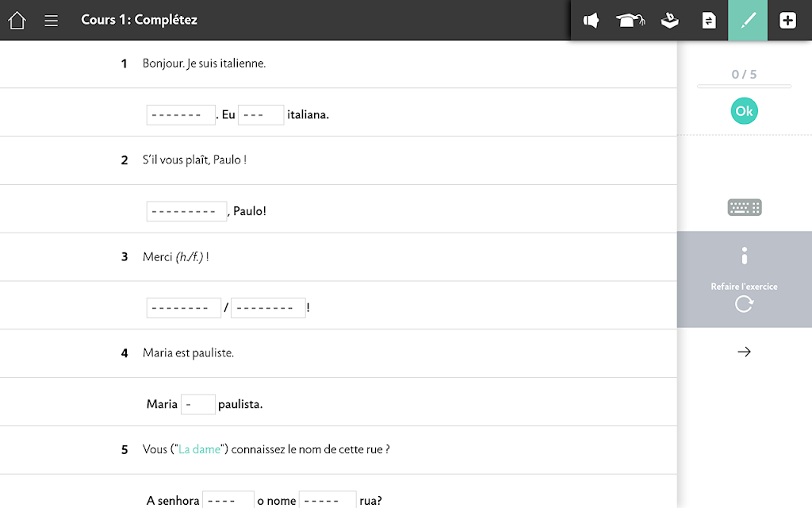Select the second blank in sentence three
The height and width of the screenshot is (508, 812).
click(268, 308)
